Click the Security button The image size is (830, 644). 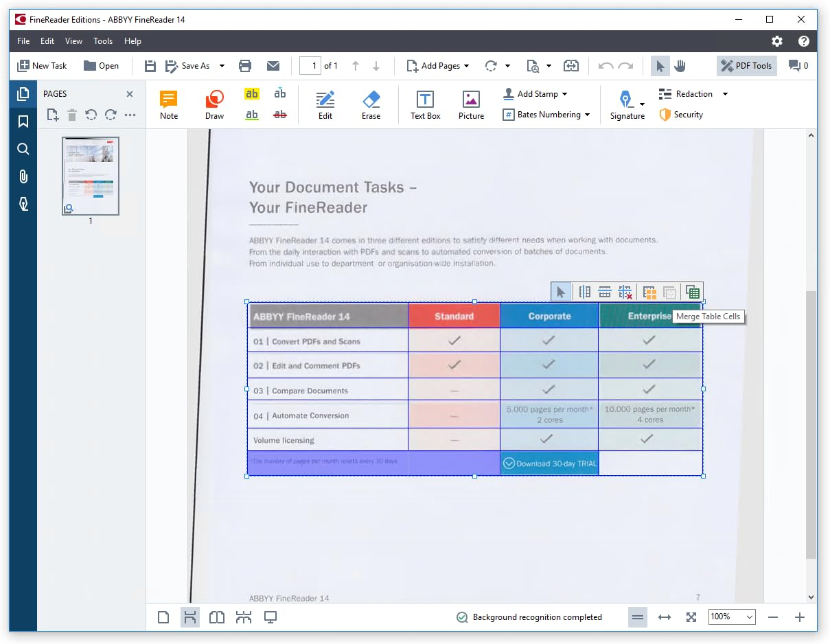[x=681, y=115]
